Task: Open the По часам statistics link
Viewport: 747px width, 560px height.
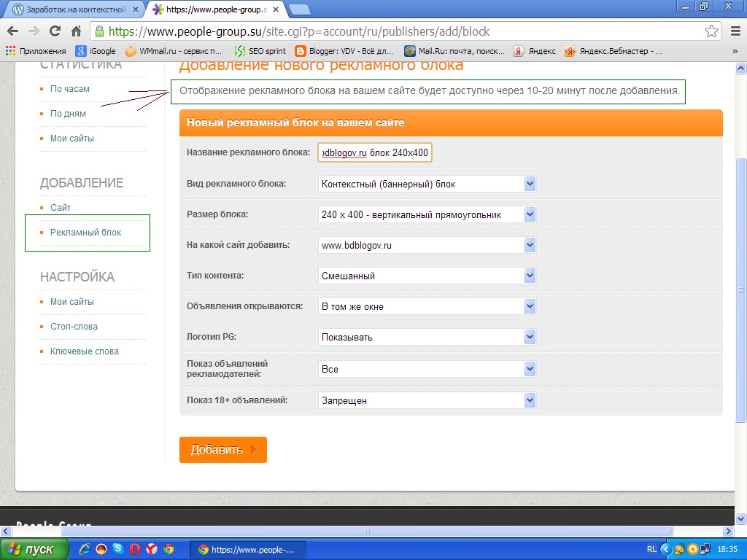Action: (x=69, y=88)
